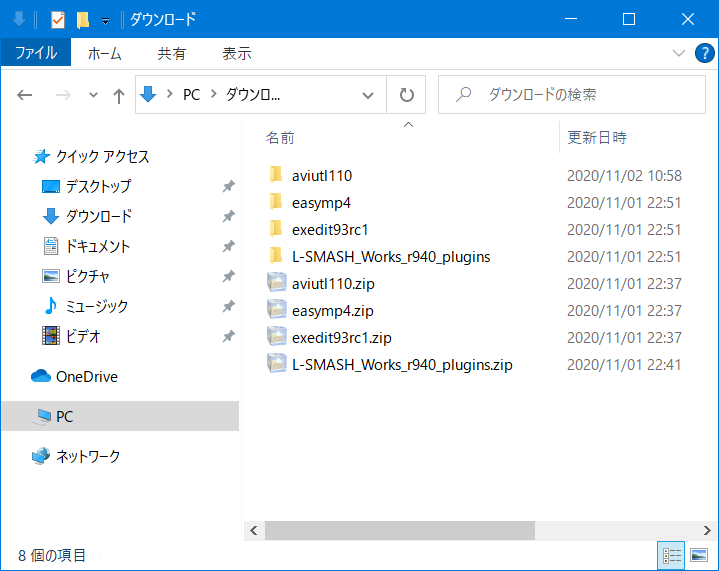Switch to large thumbnails view layout
This screenshot has height=571, width=719.
point(698,555)
